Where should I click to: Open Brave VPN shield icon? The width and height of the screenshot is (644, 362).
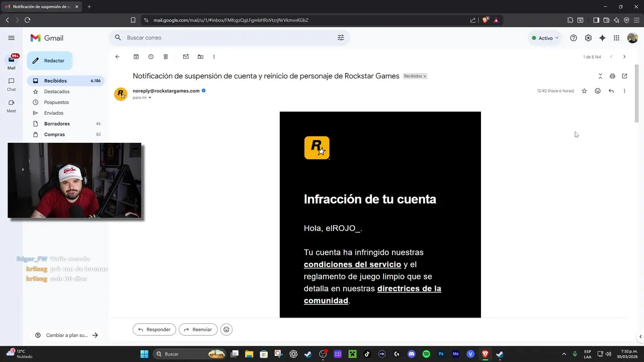pyautogui.click(x=626, y=20)
